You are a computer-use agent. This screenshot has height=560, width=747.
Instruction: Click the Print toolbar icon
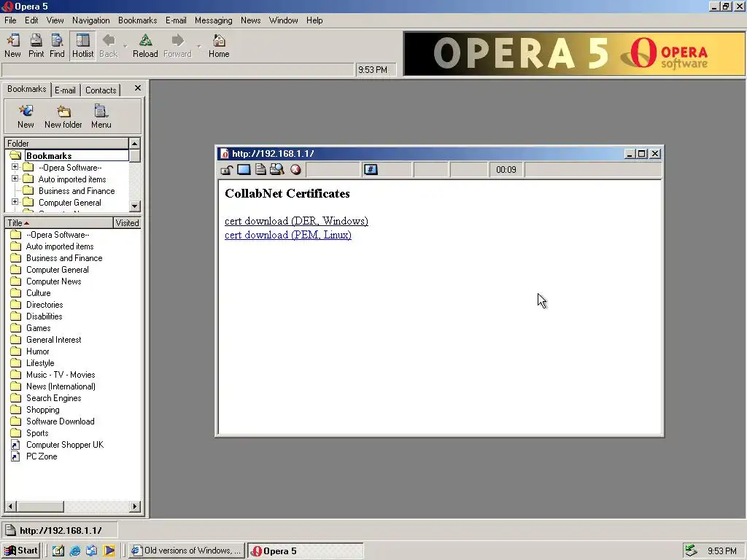[x=36, y=46]
